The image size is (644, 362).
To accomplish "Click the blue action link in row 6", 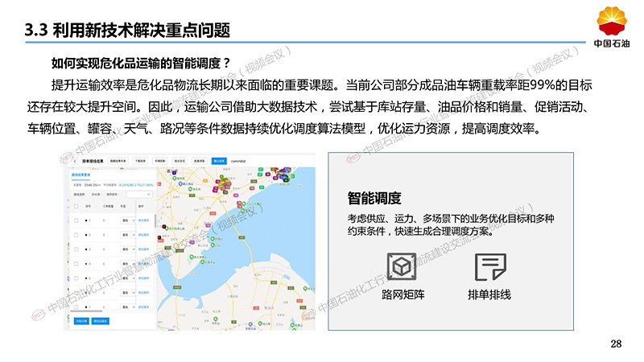I will [144, 293].
